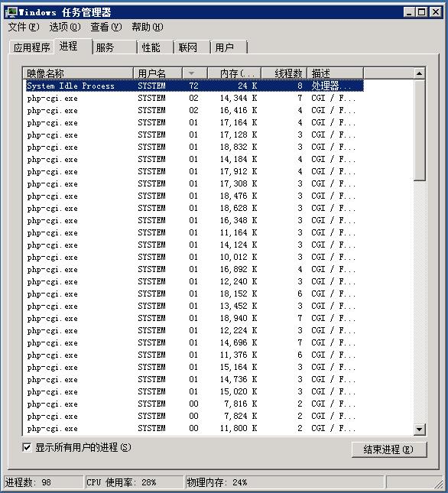Select php-cgi.exe row with 7,824 K
This screenshot has height=493, width=448.
(195, 416)
